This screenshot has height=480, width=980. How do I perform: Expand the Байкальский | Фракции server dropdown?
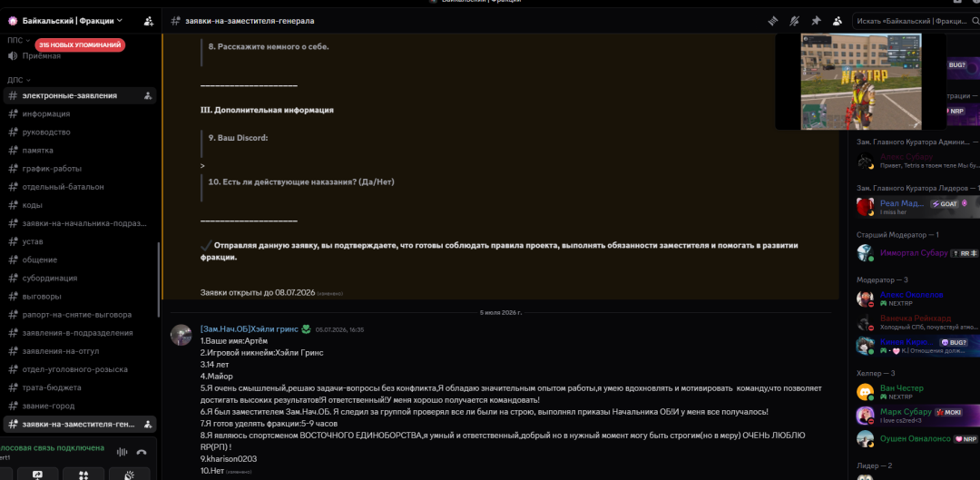119,21
